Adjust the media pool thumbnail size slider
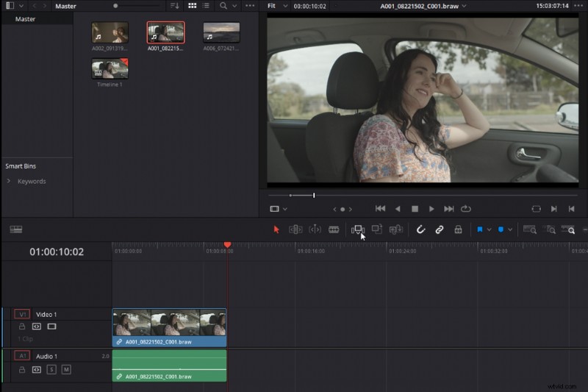 [115, 6]
